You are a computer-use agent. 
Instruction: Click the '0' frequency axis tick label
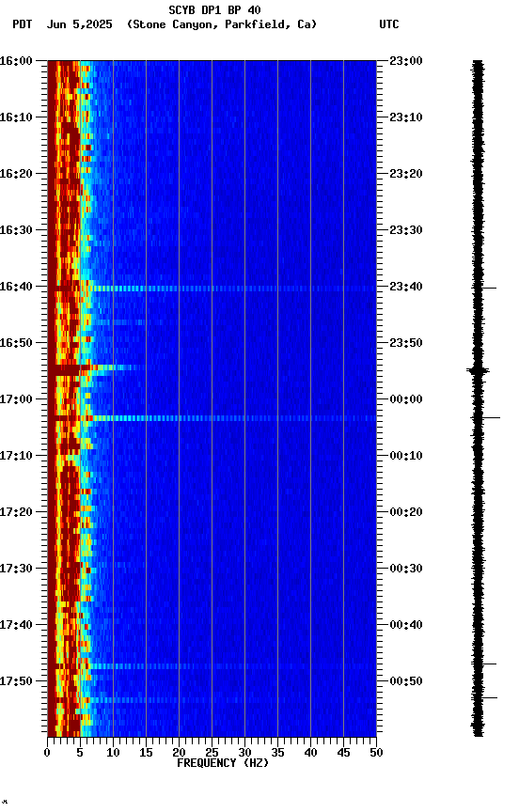point(47,753)
